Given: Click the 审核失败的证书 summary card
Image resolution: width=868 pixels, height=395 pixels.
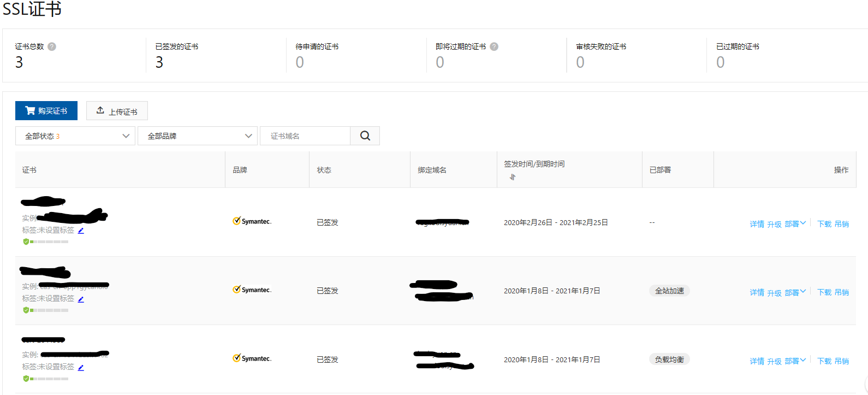Looking at the screenshot, I should [x=637, y=55].
